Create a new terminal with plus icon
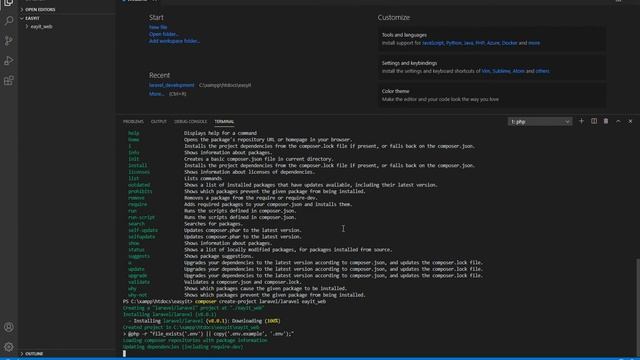 click(581, 121)
